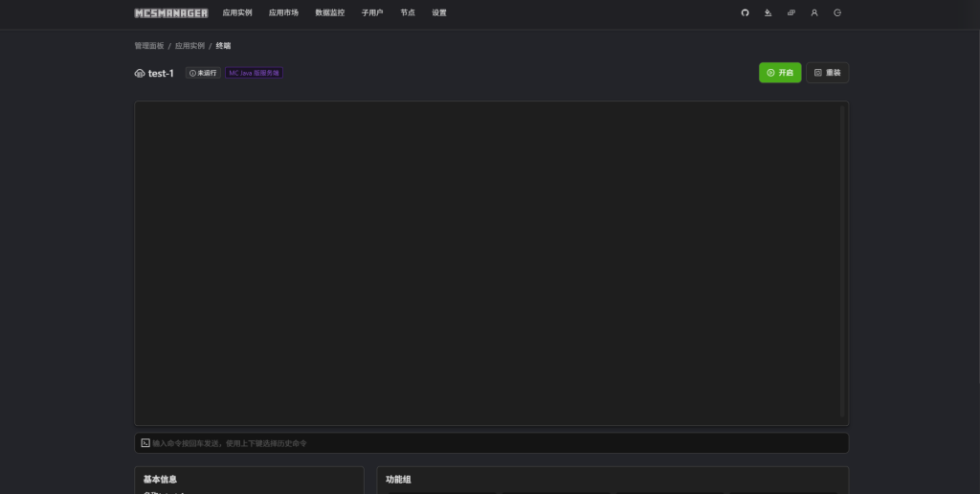Click the paint bucket theme icon

pos(768,13)
